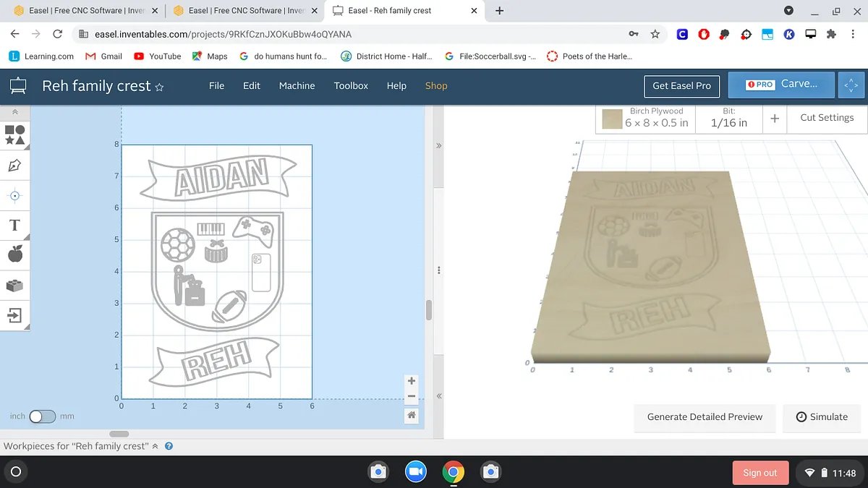The image size is (868, 488).
Task: Click the Generate Detailed Preview button
Action: point(705,416)
